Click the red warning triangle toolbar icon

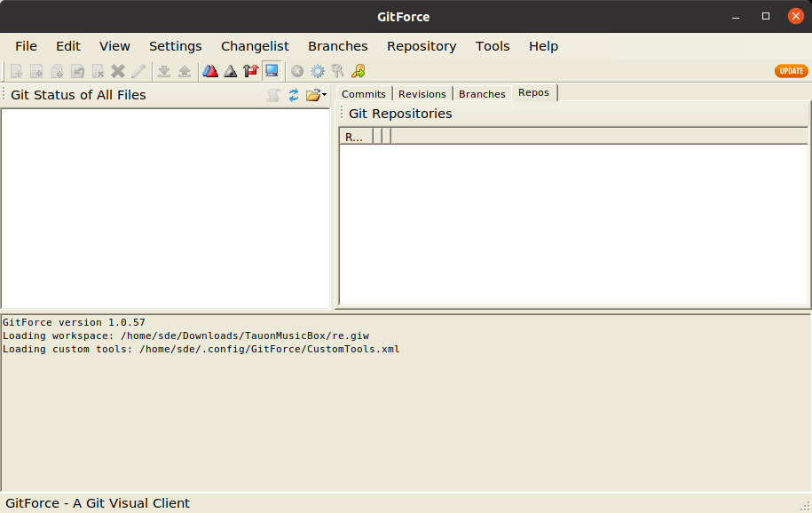point(210,71)
